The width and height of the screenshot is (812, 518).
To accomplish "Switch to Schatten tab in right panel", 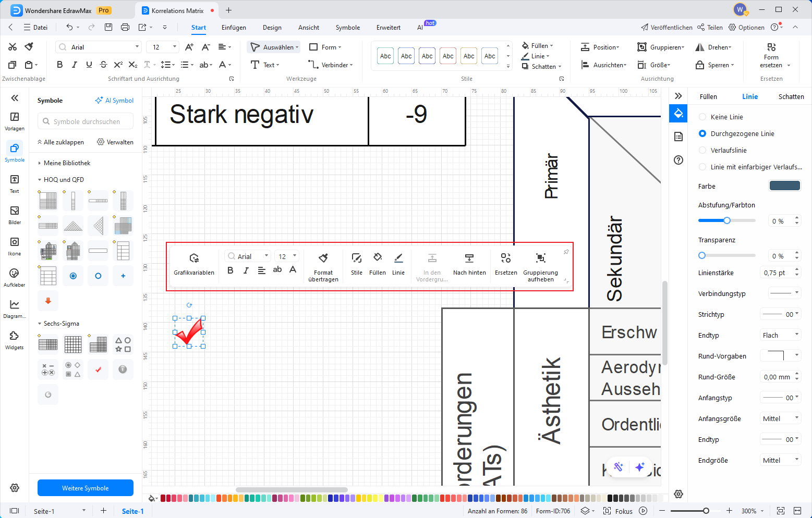I will [x=791, y=96].
